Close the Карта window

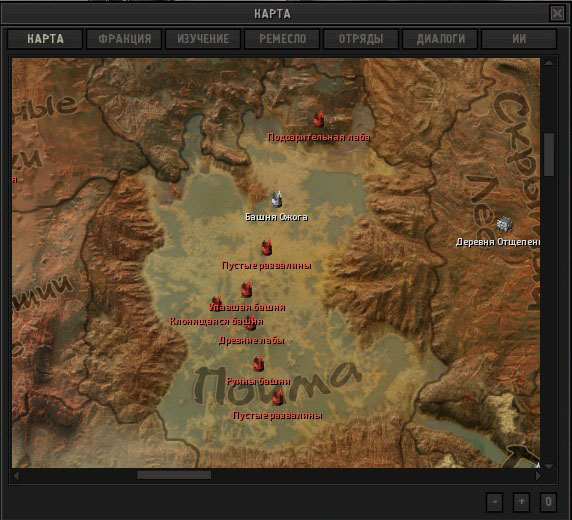[x=557, y=14]
